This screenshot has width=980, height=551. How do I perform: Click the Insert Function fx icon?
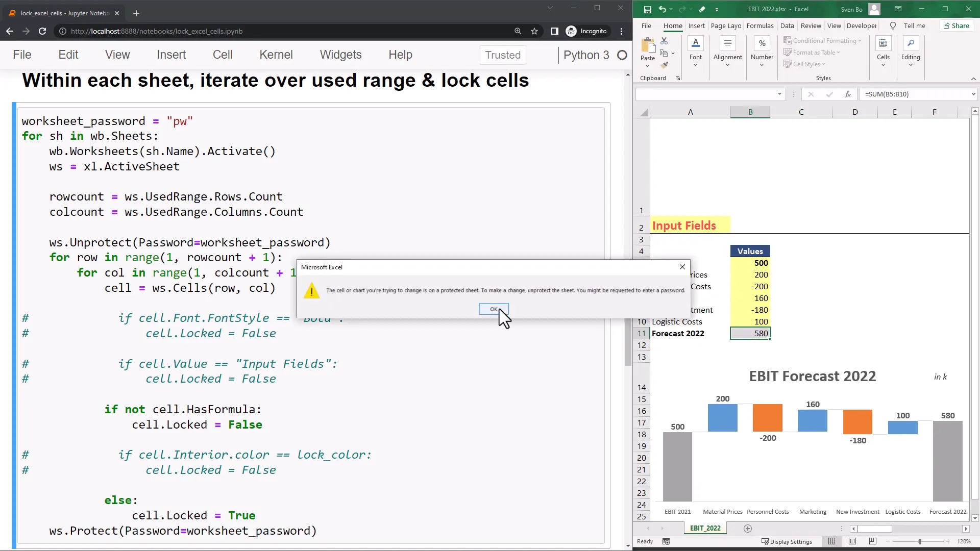click(847, 94)
